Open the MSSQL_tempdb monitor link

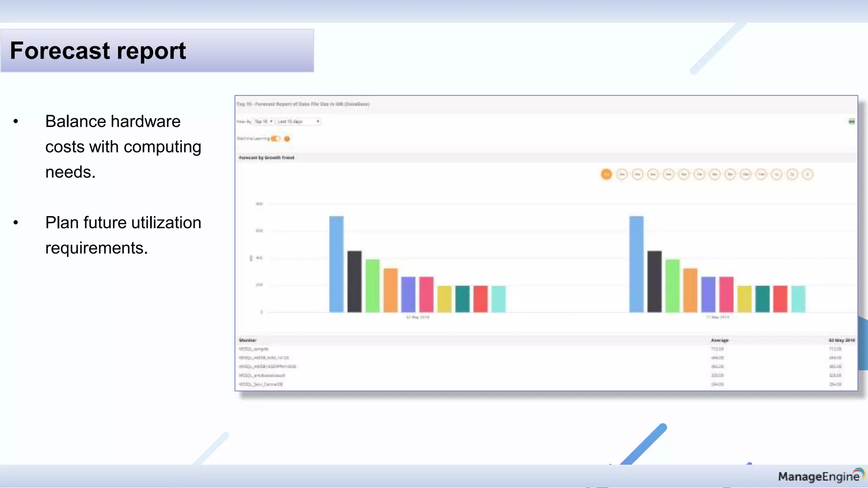pos(254,349)
